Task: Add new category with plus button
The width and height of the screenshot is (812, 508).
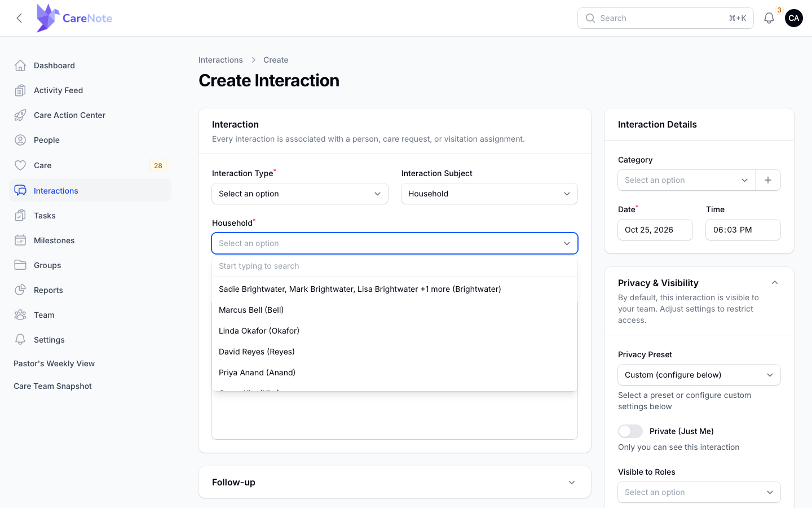Action: point(768,180)
